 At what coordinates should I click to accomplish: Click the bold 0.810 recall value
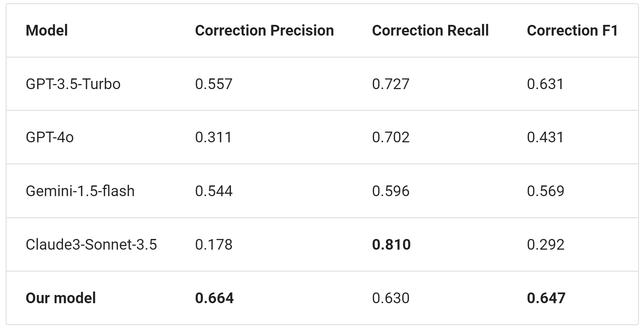pos(391,245)
